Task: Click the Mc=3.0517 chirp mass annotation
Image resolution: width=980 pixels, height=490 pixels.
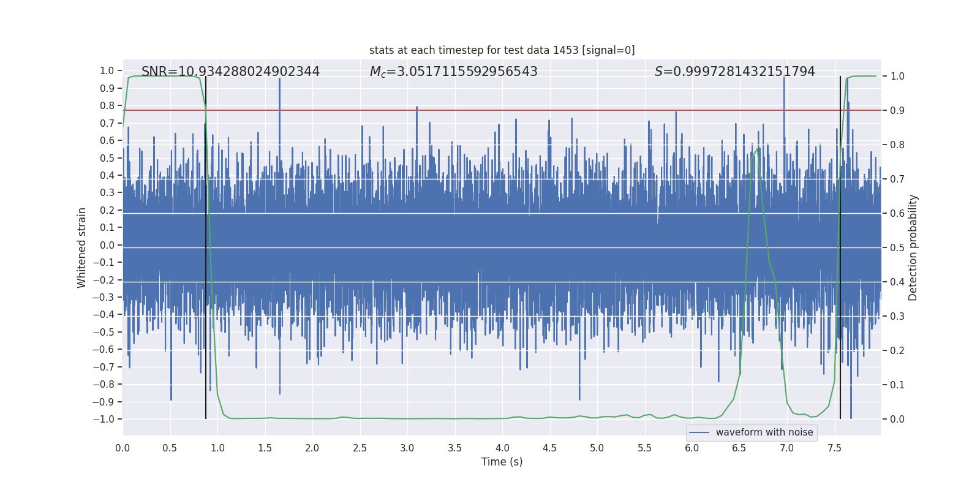Action: (453, 72)
